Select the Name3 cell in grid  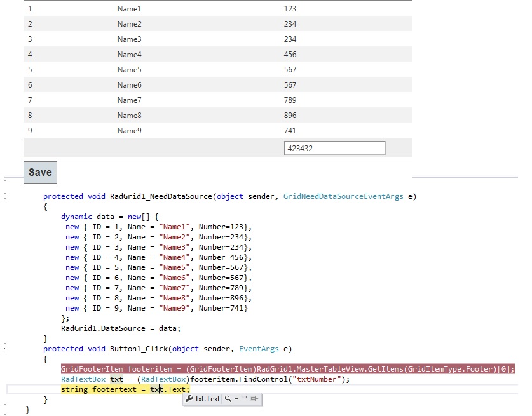[x=129, y=39]
